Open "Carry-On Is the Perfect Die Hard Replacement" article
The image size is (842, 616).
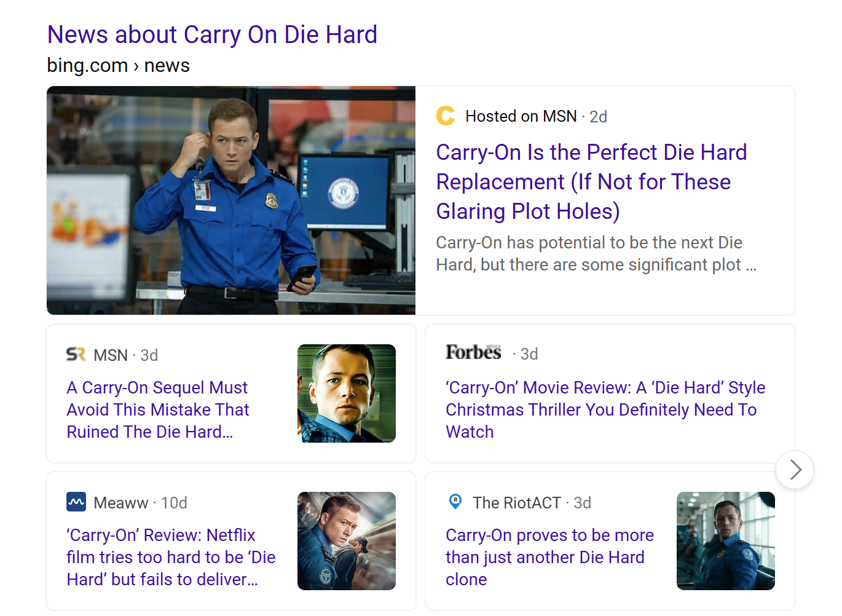(591, 182)
